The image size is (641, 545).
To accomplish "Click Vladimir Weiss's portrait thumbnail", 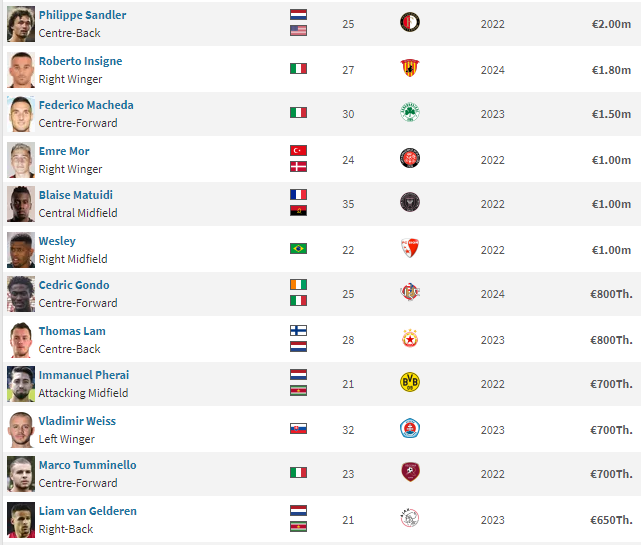I will click(20, 429).
